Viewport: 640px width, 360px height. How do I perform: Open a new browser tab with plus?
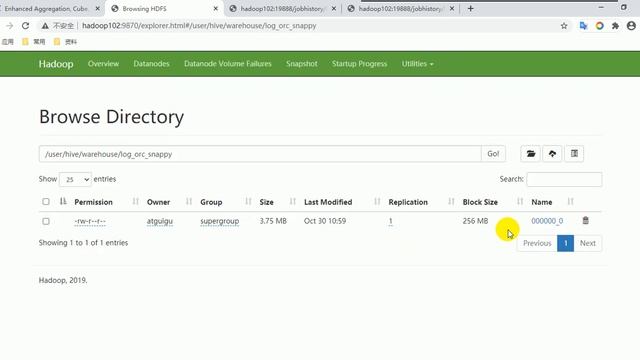(471, 8)
